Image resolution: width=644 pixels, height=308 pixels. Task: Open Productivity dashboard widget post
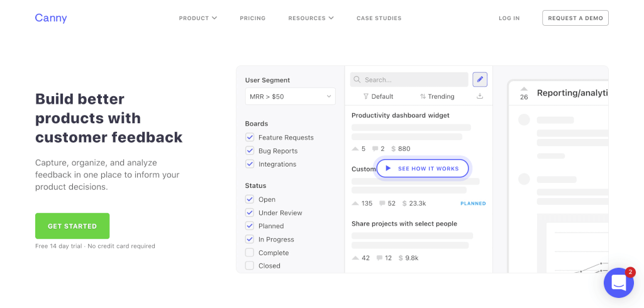pyautogui.click(x=401, y=116)
